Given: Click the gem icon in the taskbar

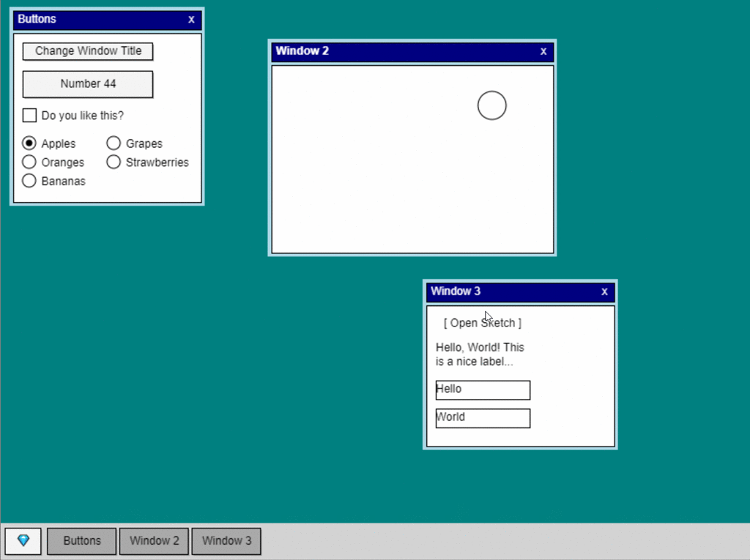Looking at the screenshot, I should 23,541.
